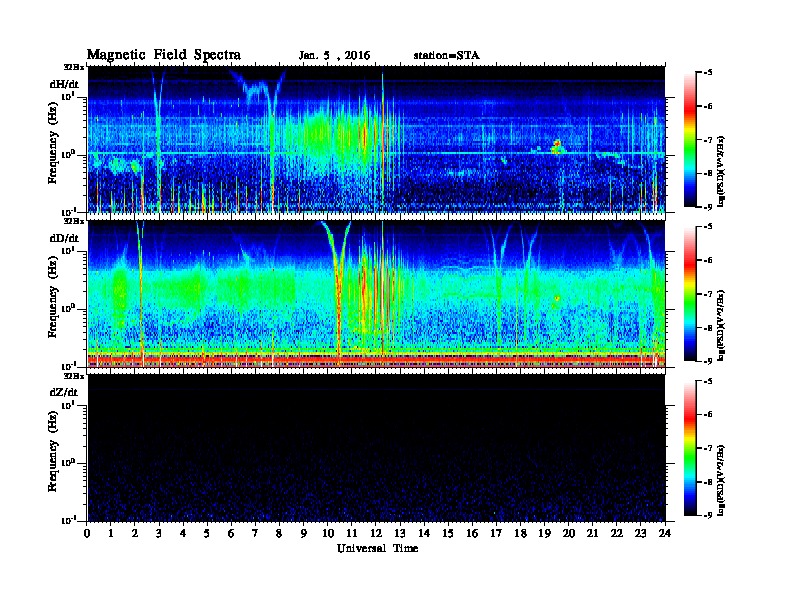Click hour "11" on the time axis
The height and width of the screenshot is (612, 792).
click(x=352, y=533)
